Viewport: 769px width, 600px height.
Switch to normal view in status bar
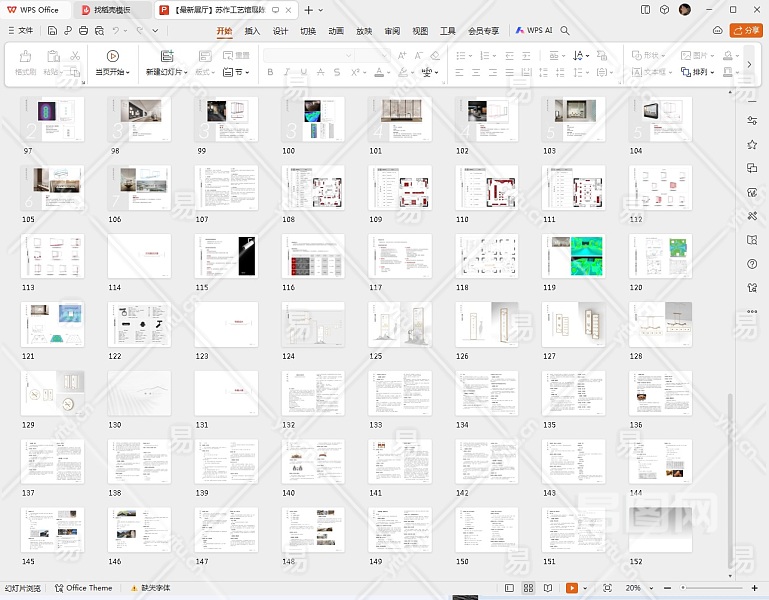(x=508, y=588)
